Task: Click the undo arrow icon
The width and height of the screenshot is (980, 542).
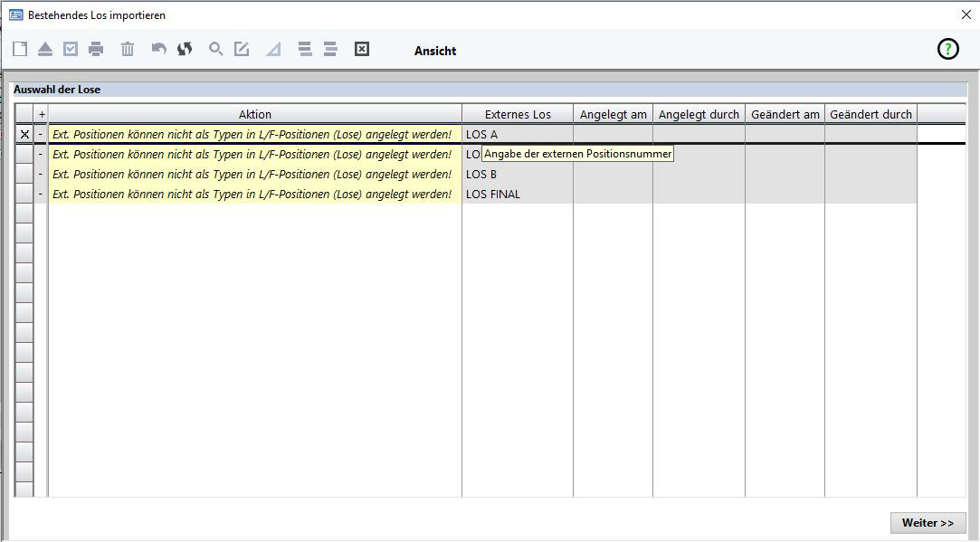Action: (159, 50)
